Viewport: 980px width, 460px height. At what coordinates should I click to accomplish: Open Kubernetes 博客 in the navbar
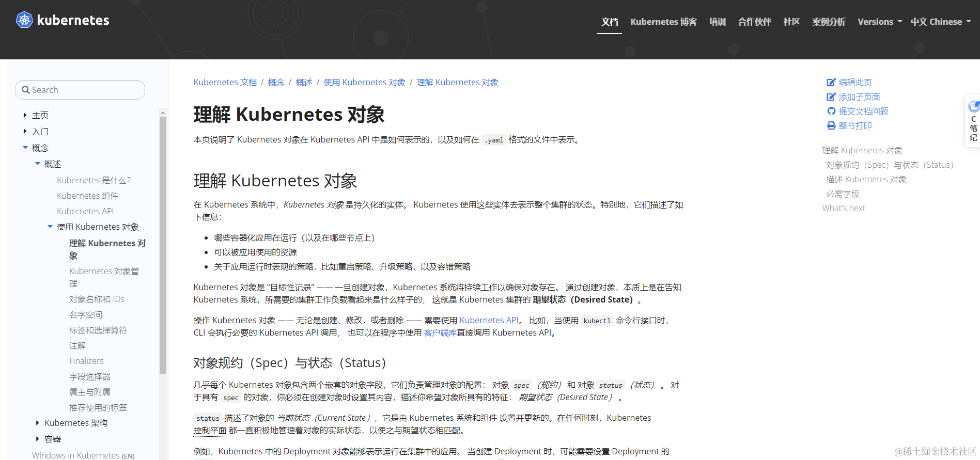point(663,22)
